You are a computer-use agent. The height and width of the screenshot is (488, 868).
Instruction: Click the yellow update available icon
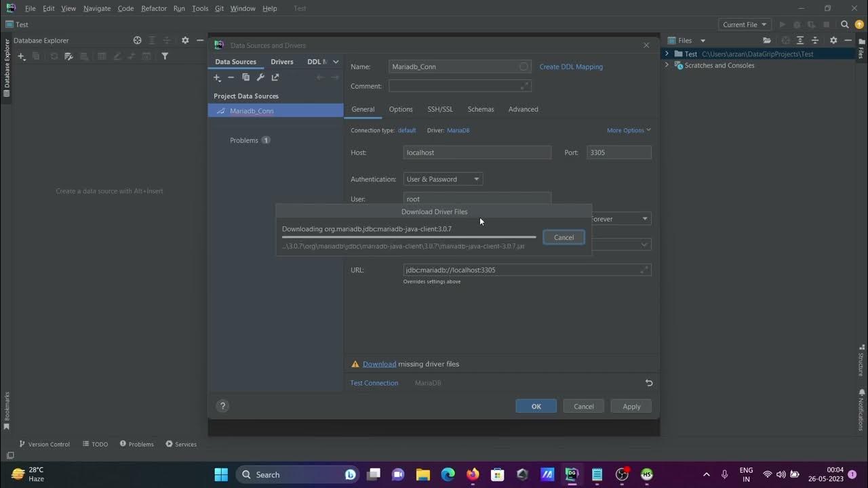pos(859,24)
